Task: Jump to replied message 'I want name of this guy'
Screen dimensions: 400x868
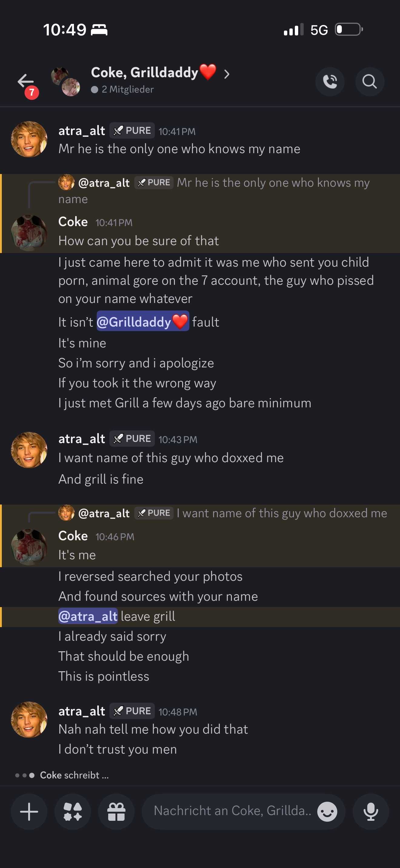Action: 281,513
